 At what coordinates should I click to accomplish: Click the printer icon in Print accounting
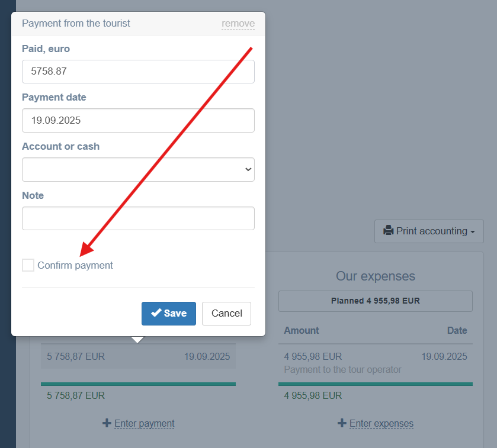pos(389,231)
